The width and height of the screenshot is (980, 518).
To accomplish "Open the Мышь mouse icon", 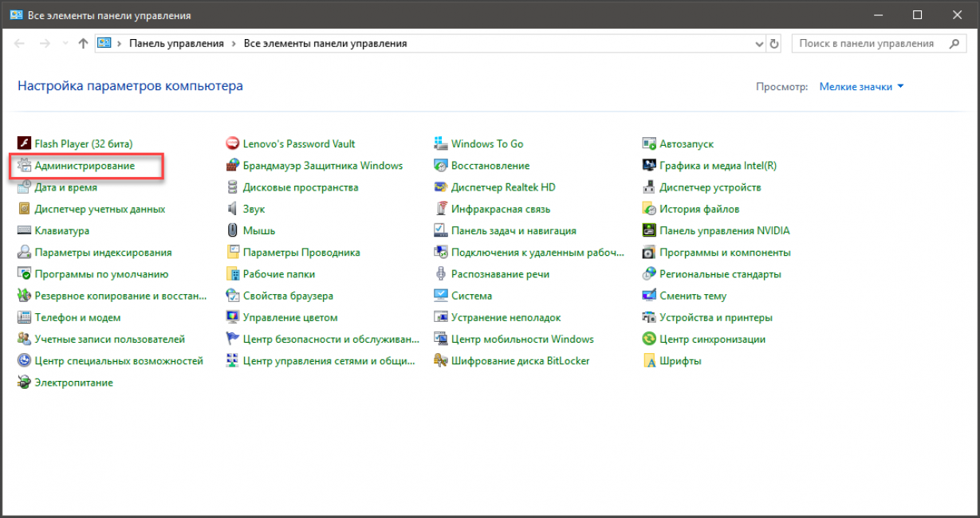I will [233, 230].
